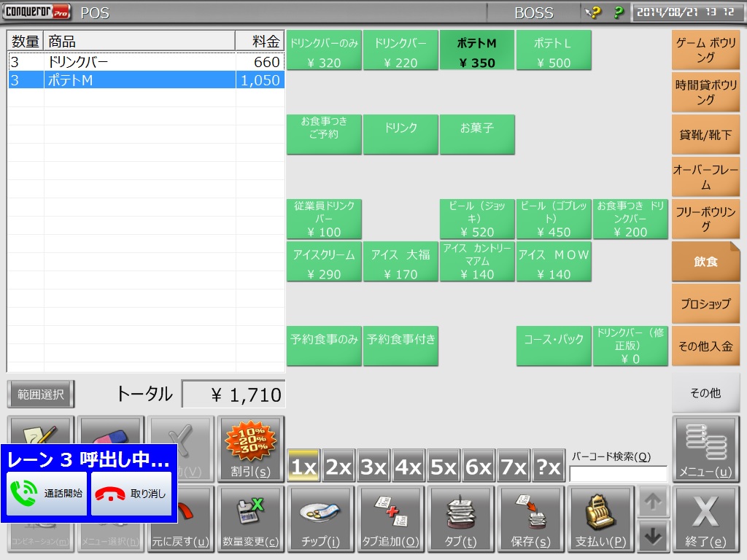Select the 3x quantity multiplier
Image resolution: width=747 pixels, height=560 pixels.
point(373,467)
